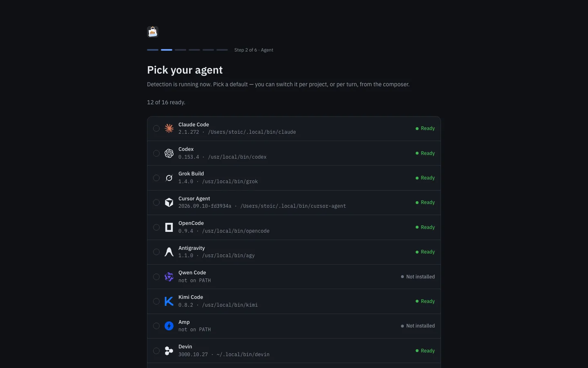Click the fourth step progress segment
This screenshot has height=368, width=588.
pyautogui.click(x=194, y=50)
